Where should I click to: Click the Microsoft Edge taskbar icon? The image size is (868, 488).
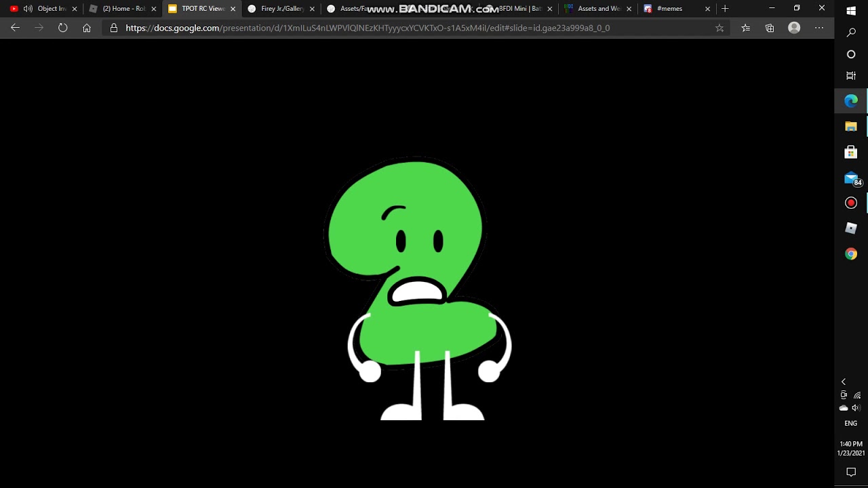click(851, 101)
